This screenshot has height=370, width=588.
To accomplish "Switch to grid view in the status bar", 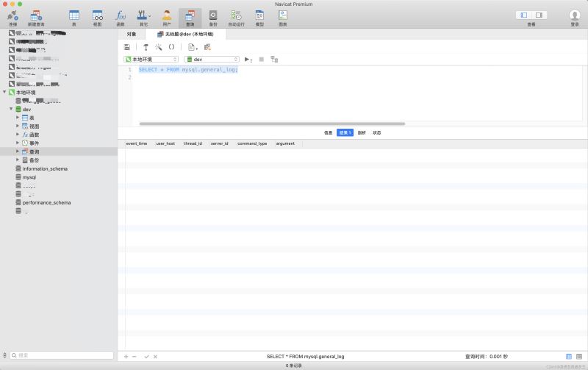I will click(x=569, y=356).
